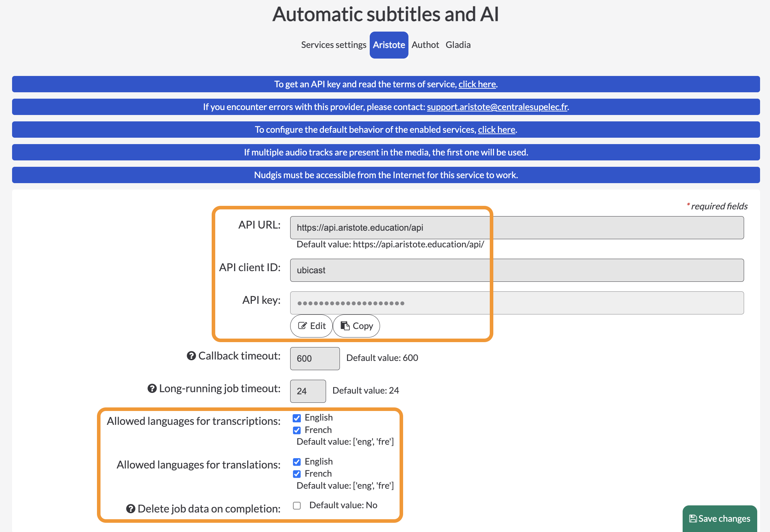Click 'Default value: 24' text
Screen dimensions: 770x532
click(366, 390)
